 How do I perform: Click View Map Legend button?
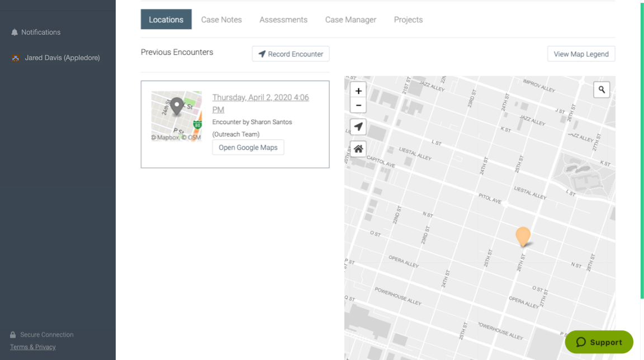(x=581, y=54)
